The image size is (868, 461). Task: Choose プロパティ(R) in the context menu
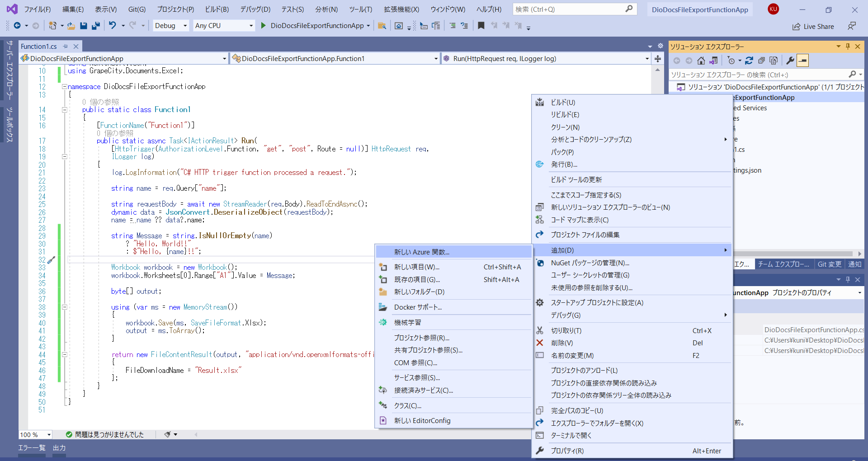coord(632,451)
